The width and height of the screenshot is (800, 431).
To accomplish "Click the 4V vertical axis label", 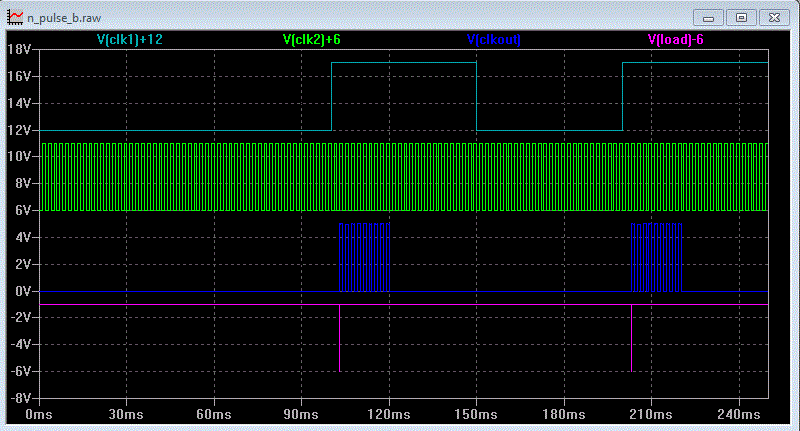I will 23,238.
